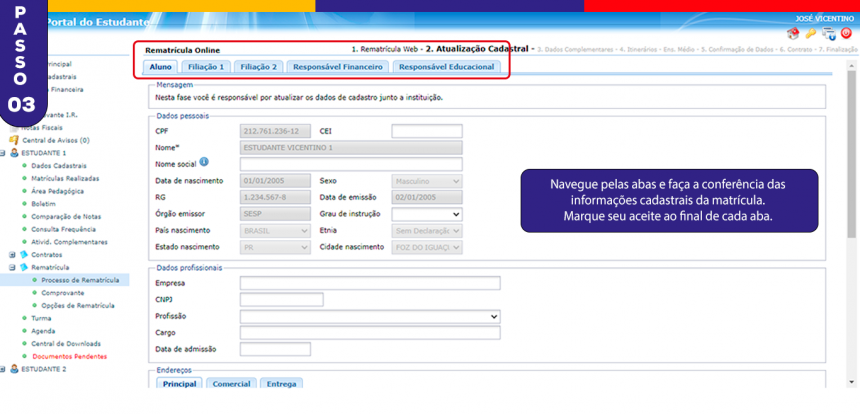The height and width of the screenshot is (414, 860).
Task: Open the Responsável Educacional tab
Action: (446, 67)
